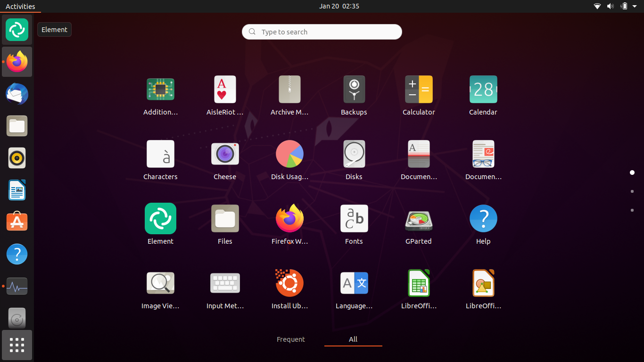Close the app grid via Show Applications button

coord(17,345)
